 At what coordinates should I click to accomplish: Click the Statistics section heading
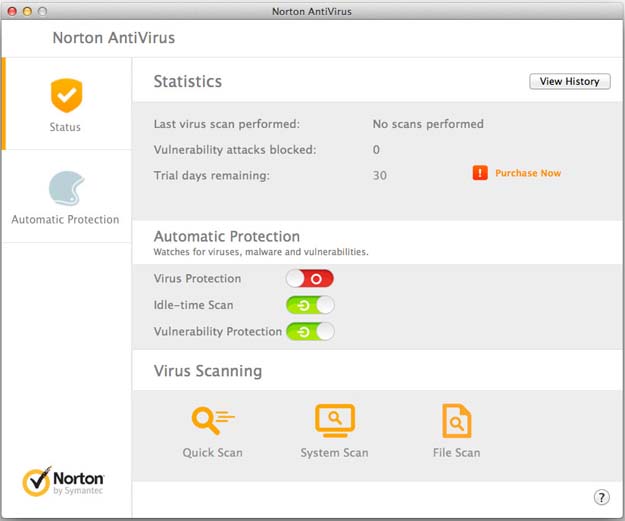tap(188, 81)
